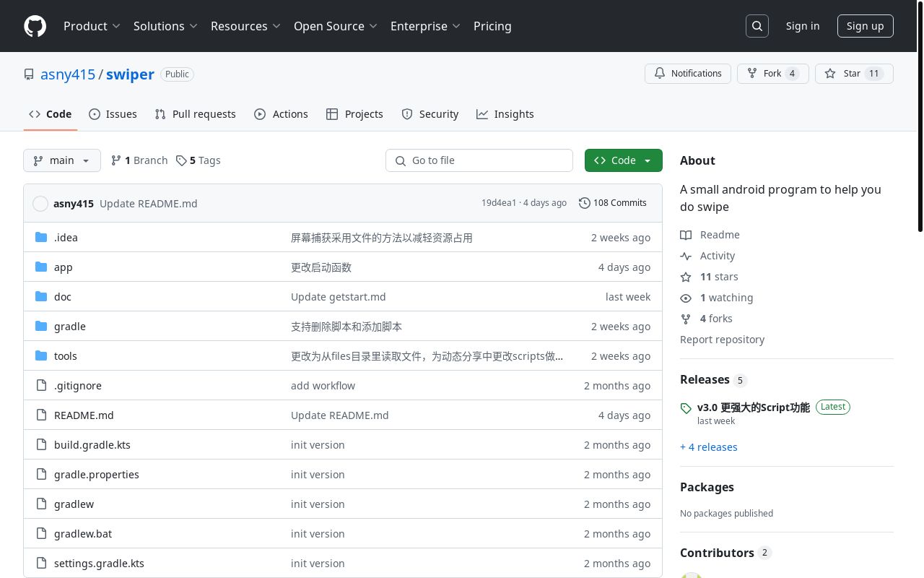Click the Go to file search field
The image size is (924, 578).
point(479,160)
